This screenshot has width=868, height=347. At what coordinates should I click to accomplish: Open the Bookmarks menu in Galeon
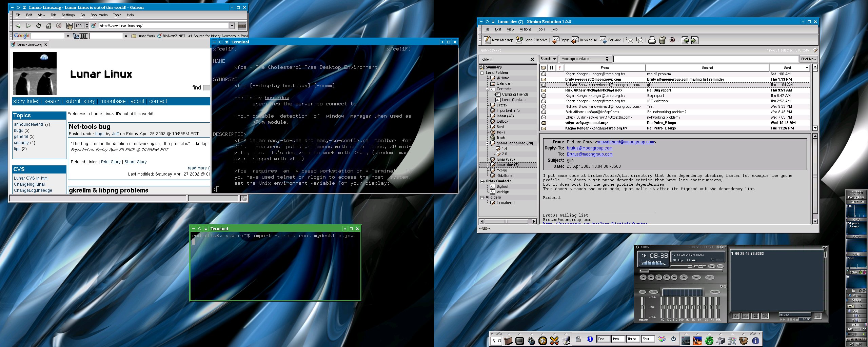(99, 15)
